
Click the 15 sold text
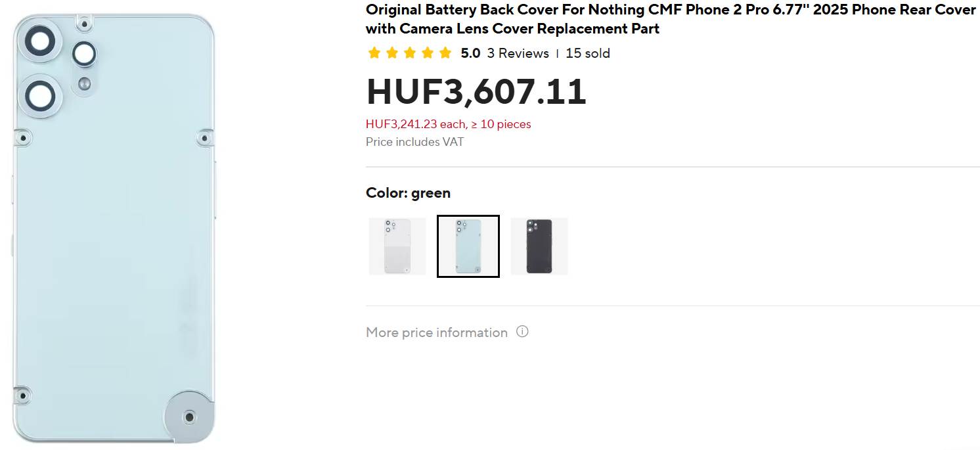588,53
